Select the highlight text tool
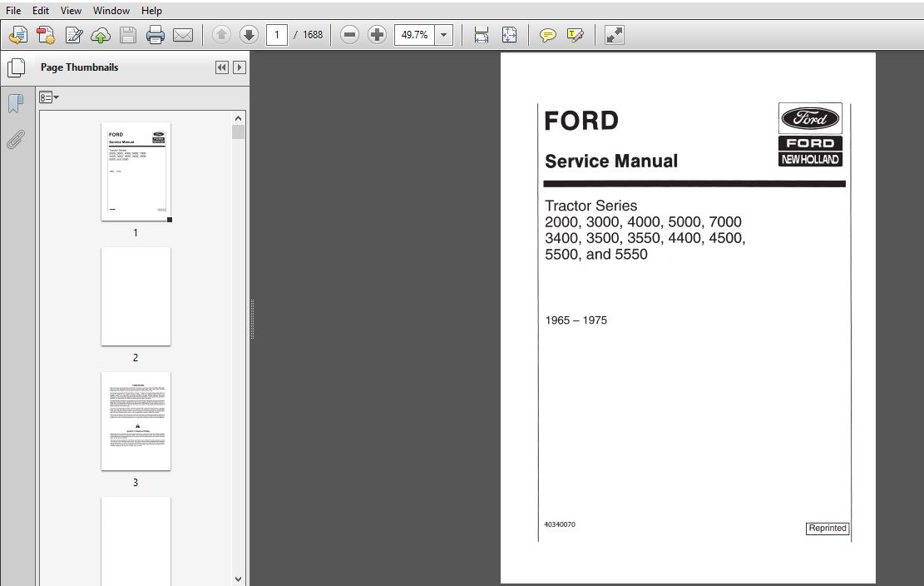The width and height of the screenshot is (924, 586). [x=576, y=35]
